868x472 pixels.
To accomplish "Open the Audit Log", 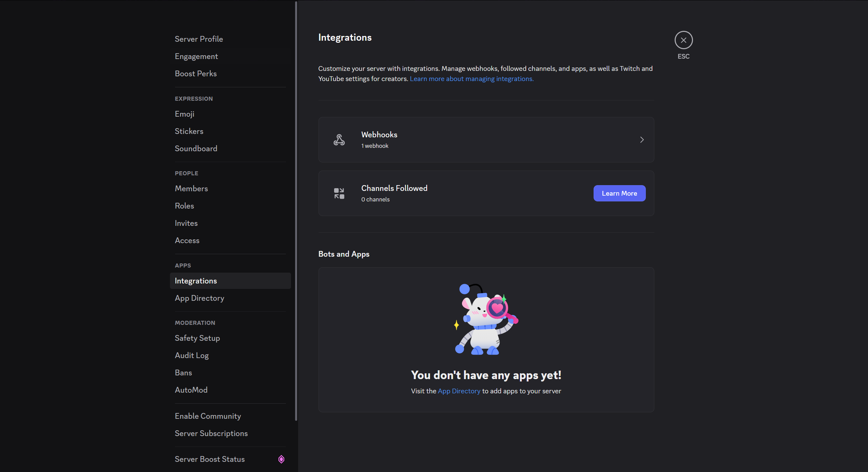I will 192,355.
